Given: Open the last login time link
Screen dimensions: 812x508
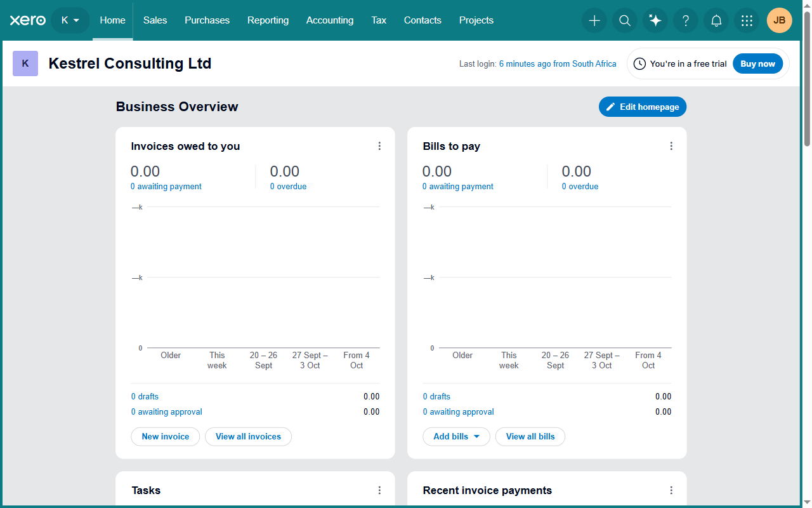Looking at the screenshot, I should pyautogui.click(x=558, y=64).
